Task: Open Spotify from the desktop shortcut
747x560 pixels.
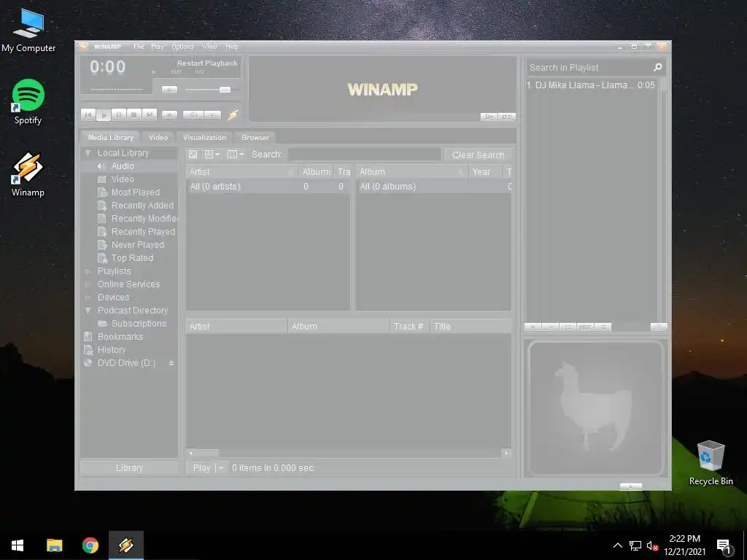Action: (28, 102)
